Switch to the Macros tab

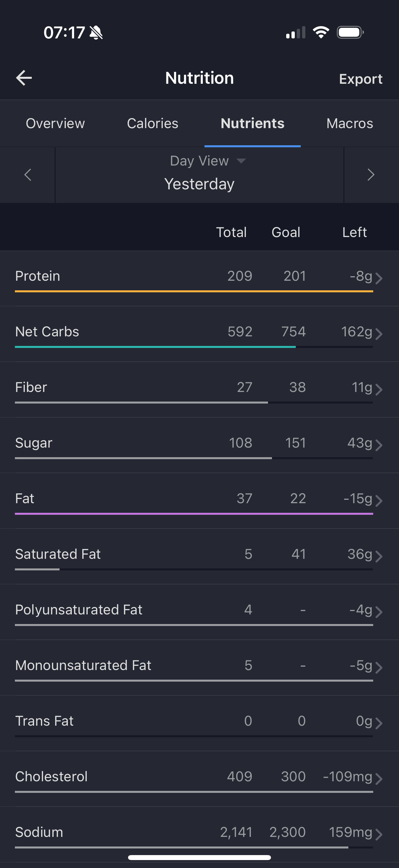pos(350,123)
